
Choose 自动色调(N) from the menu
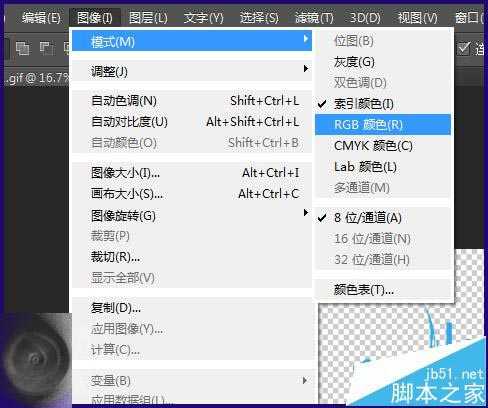pyautogui.click(x=192, y=100)
